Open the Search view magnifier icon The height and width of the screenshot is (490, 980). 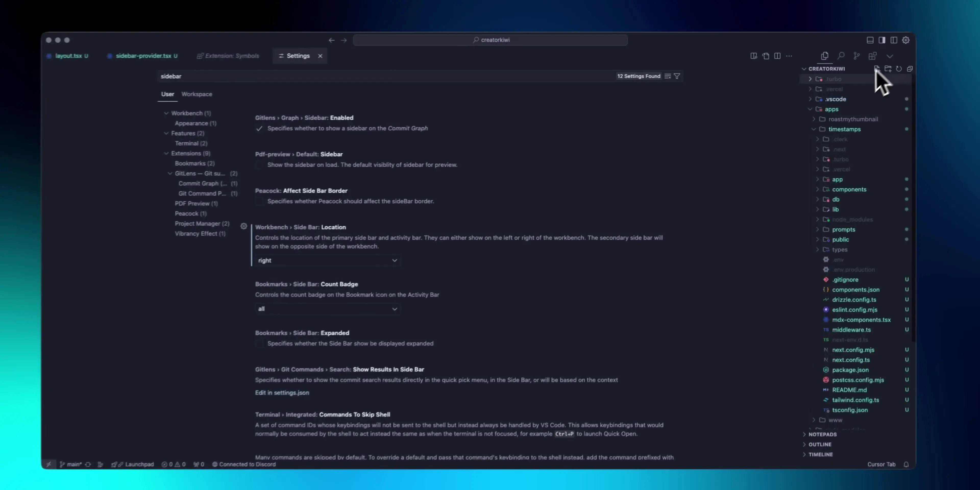(x=841, y=56)
